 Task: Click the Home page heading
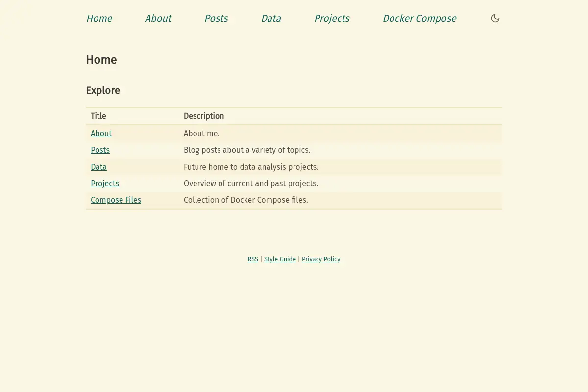point(101,60)
